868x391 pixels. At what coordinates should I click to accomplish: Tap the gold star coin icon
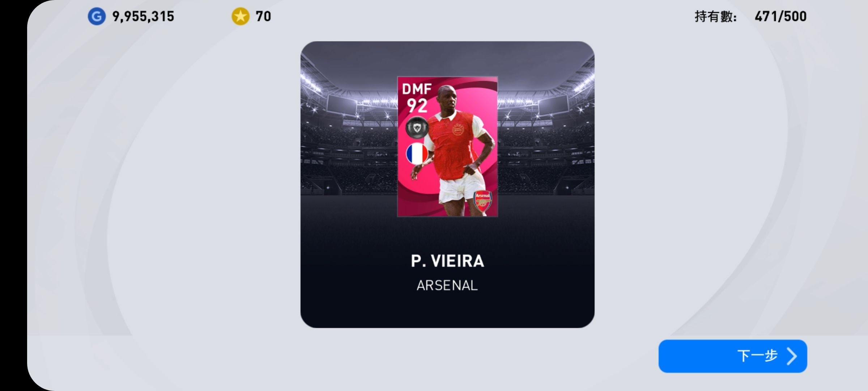(241, 16)
